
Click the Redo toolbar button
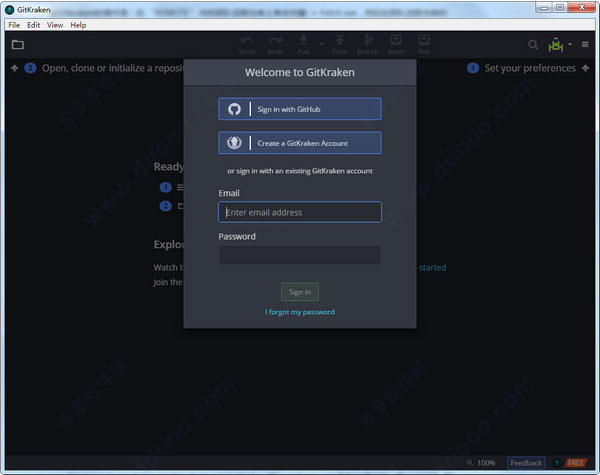point(276,45)
